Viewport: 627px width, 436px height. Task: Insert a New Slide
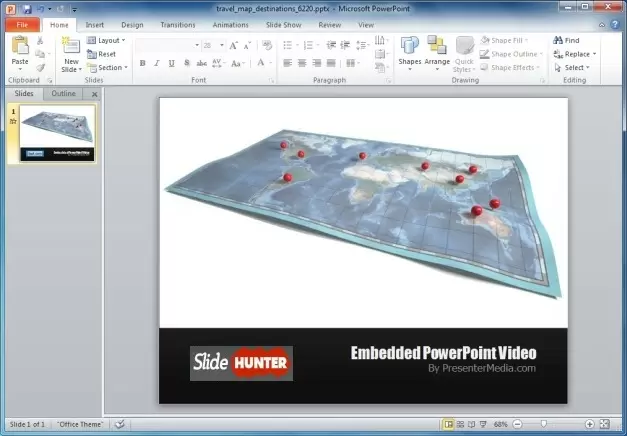70,52
